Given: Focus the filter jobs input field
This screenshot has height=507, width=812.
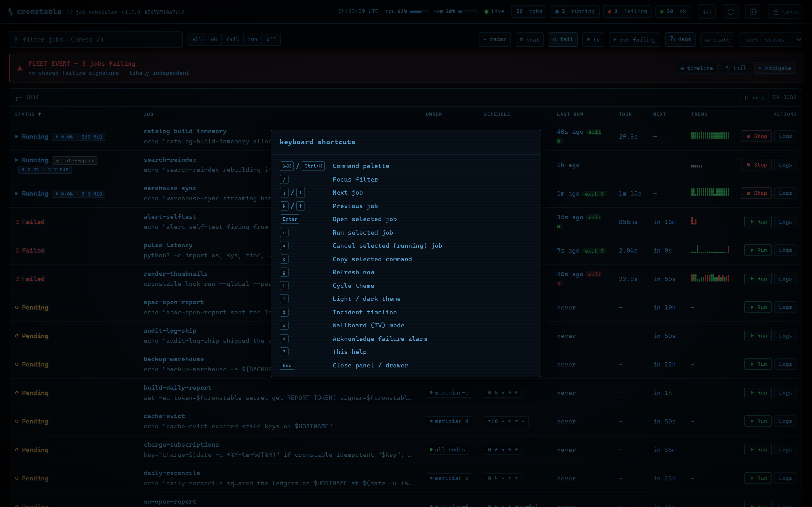Looking at the screenshot, I should click(x=96, y=40).
